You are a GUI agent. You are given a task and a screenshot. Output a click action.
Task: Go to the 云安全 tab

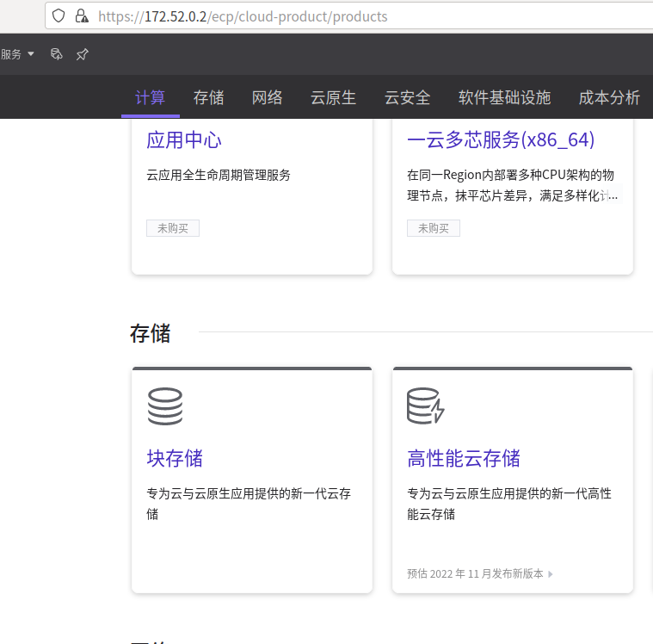click(407, 97)
